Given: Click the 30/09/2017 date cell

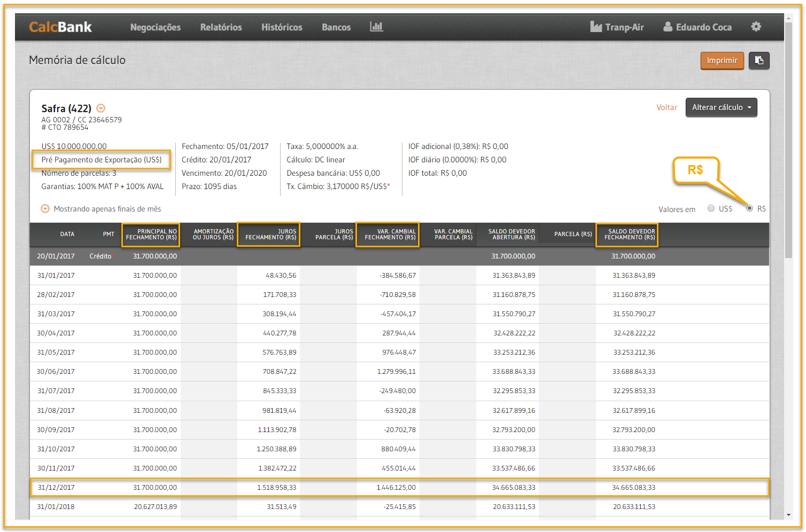Looking at the screenshot, I should click(56, 430).
